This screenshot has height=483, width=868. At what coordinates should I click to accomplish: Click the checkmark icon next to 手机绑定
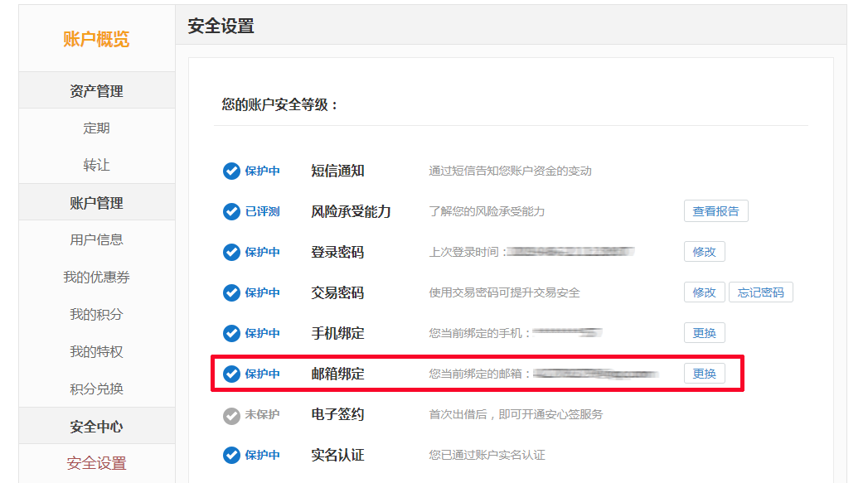pos(231,333)
